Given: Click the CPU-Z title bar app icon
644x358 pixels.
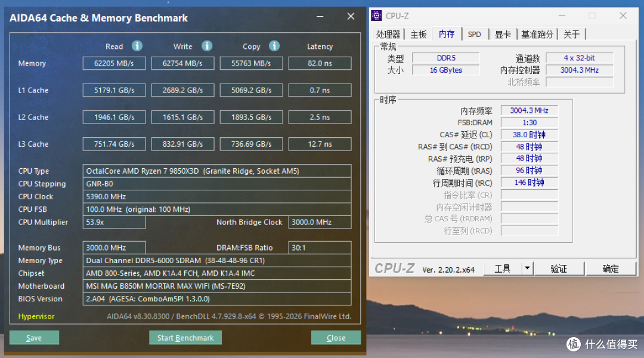Looking at the screenshot, I should pos(376,16).
